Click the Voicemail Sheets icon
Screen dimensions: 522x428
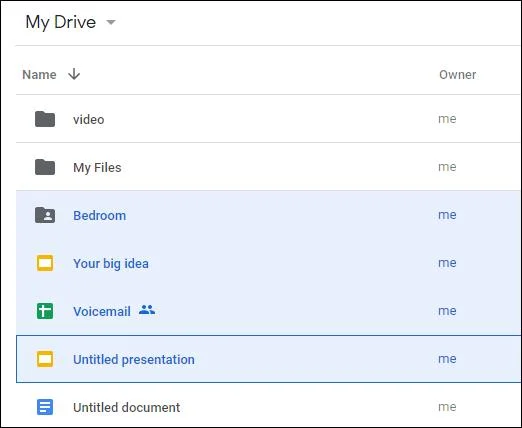pyautogui.click(x=45, y=311)
